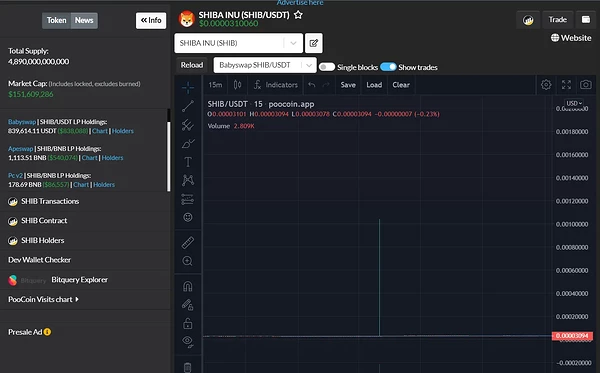The image size is (600, 373).
Task: Open the Babyswap link in LP holdings
Action: pyautogui.click(x=22, y=122)
